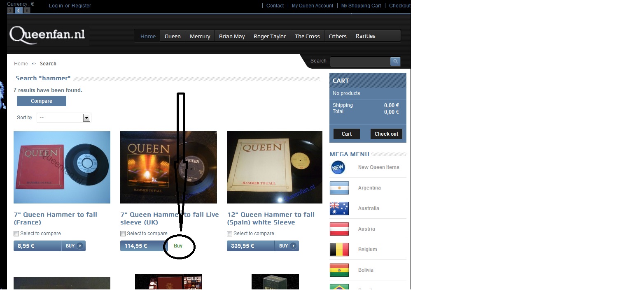This screenshot has height=296, width=644.
Task: Open the Roger Taylor navigation tab
Action: 270,36
